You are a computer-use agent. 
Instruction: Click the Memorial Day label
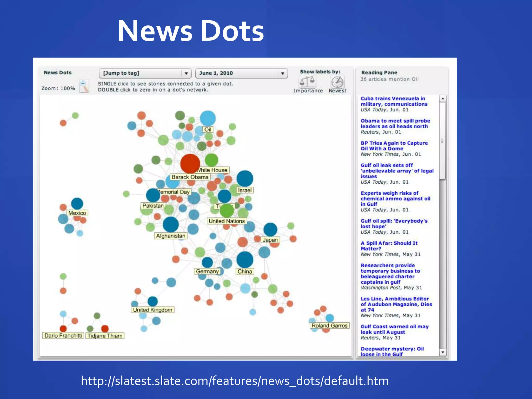click(175, 192)
